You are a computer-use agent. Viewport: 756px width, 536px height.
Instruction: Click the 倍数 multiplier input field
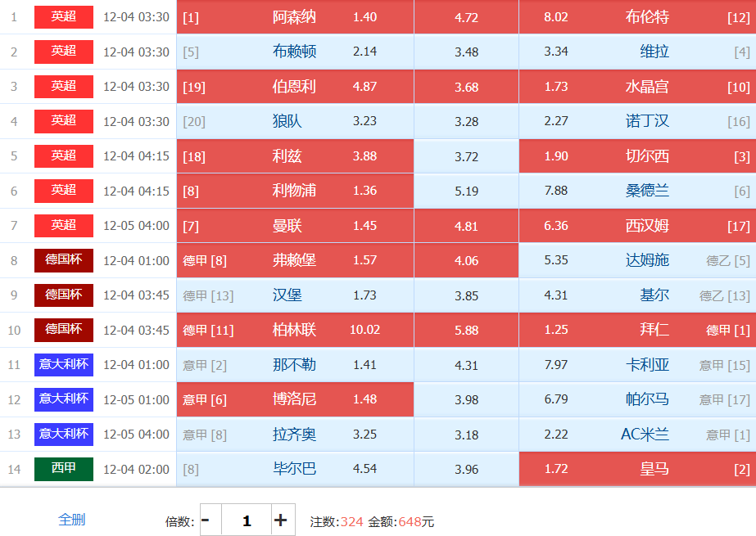(x=247, y=520)
